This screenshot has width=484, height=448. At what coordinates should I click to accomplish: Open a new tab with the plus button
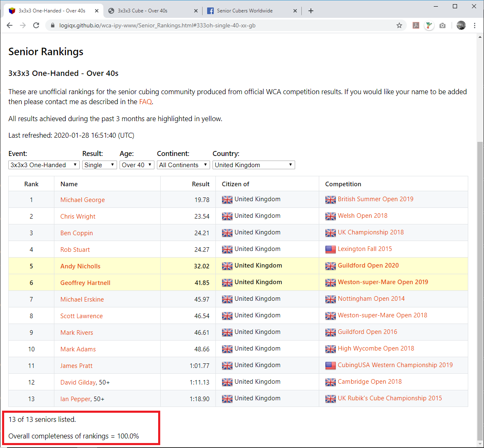(311, 11)
